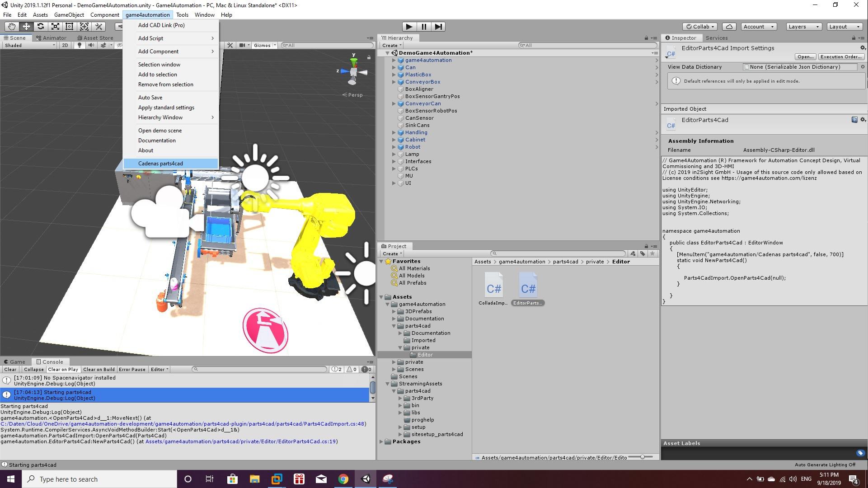Screen dimensions: 868x488
Task: Switch to the Asset Store tab
Action: tap(95, 38)
